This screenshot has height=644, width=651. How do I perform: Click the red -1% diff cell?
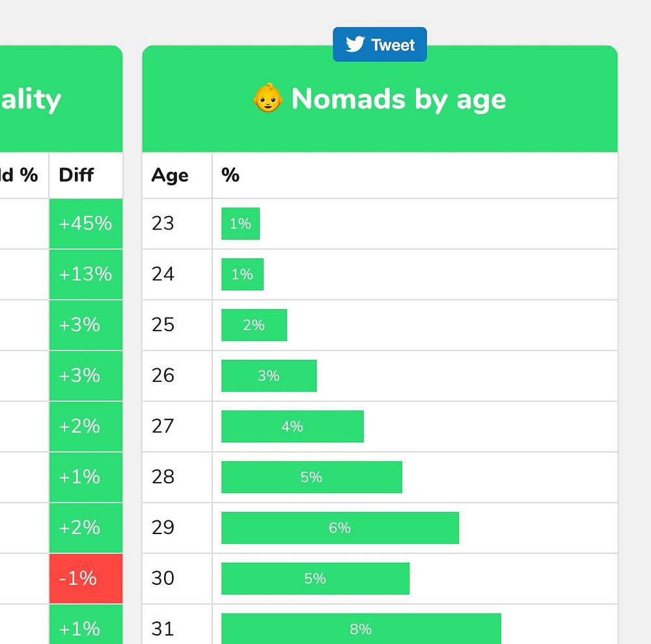(85, 578)
